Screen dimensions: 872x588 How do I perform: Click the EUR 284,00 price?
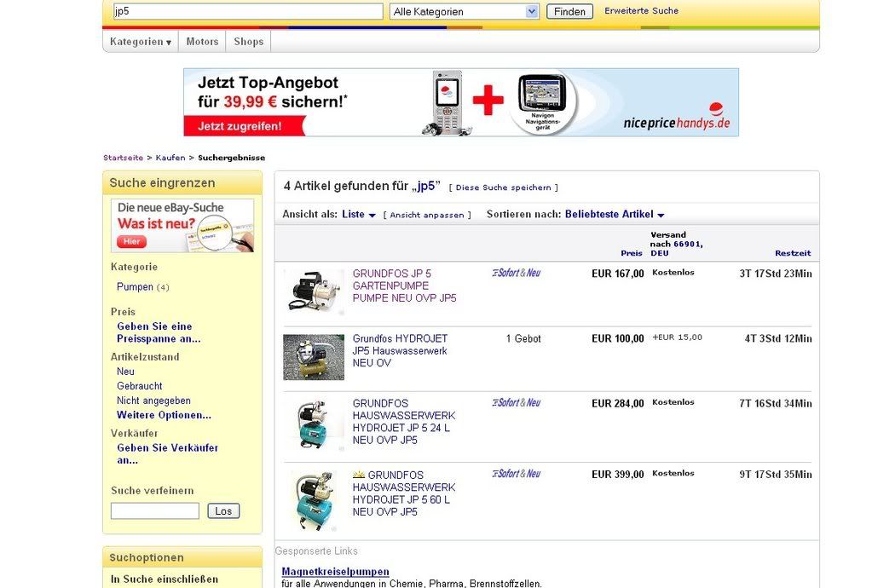pyautogui.click(x=618, y=403)
